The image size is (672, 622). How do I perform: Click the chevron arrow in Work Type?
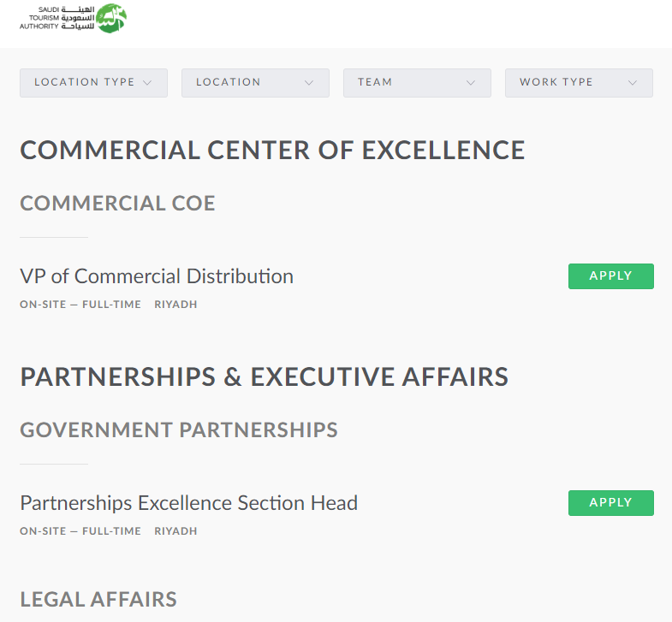pyautogui.click(x=633, y=83)
